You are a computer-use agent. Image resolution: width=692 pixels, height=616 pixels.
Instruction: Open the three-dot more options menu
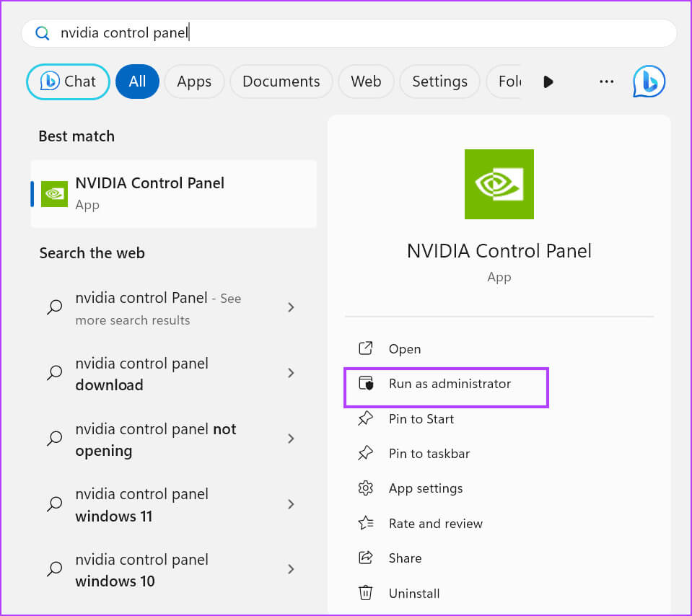pos(606,82)
